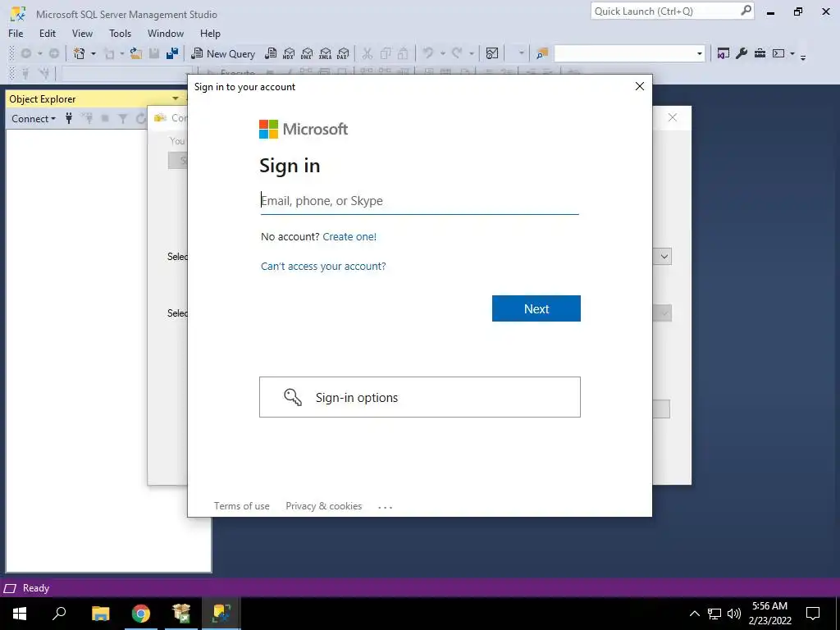Open a new DMX query
Viewport: 840px width, 630px height.
click(x=307, y=53)
